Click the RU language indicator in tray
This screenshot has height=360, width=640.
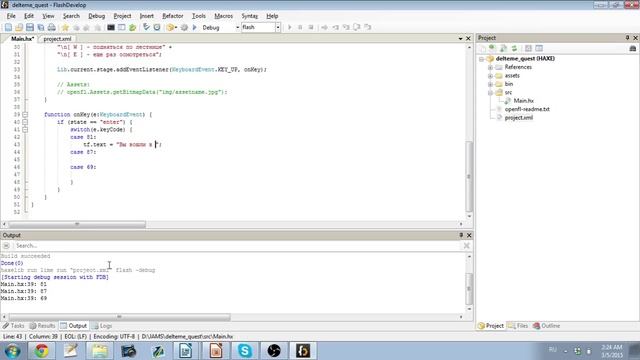coord(553,349)
